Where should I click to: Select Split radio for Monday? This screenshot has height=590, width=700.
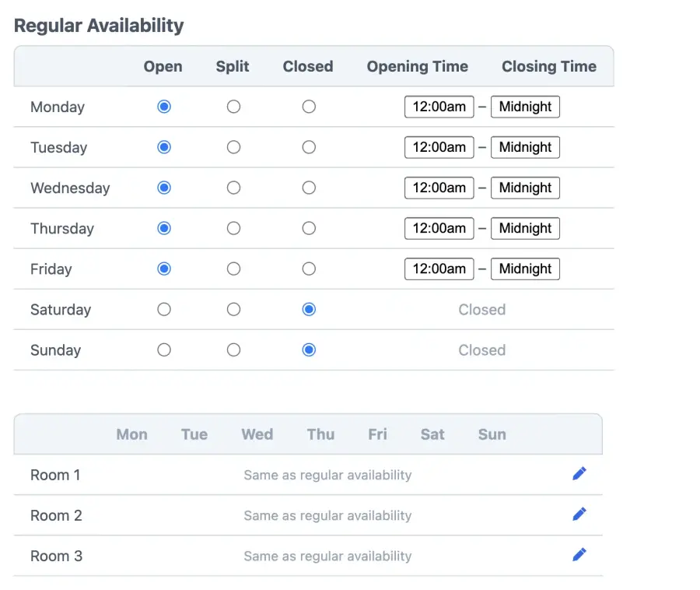[233, 107]
